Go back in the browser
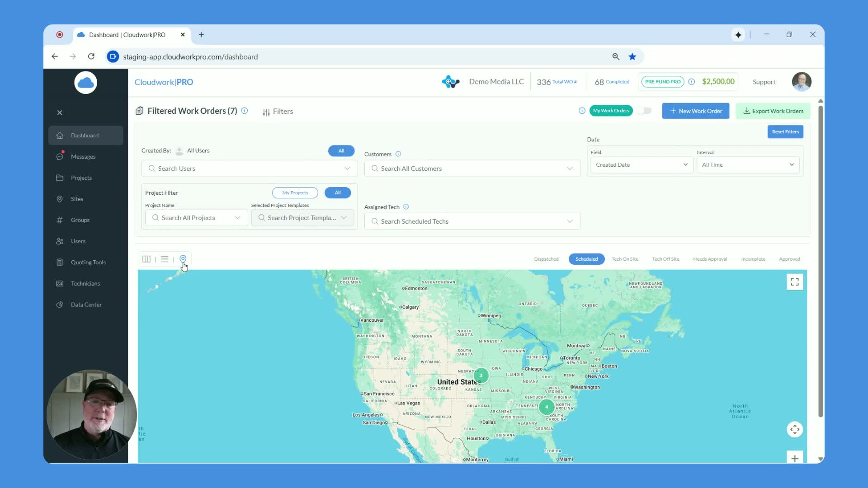The width and height of the screenshot is (868, 488). point(55,57)
